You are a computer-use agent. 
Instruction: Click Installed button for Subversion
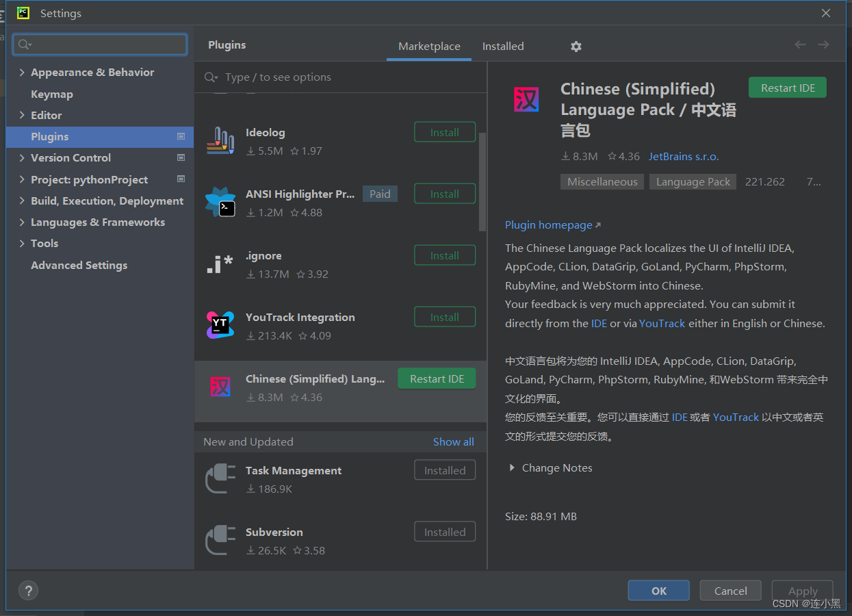pos(445,532)
